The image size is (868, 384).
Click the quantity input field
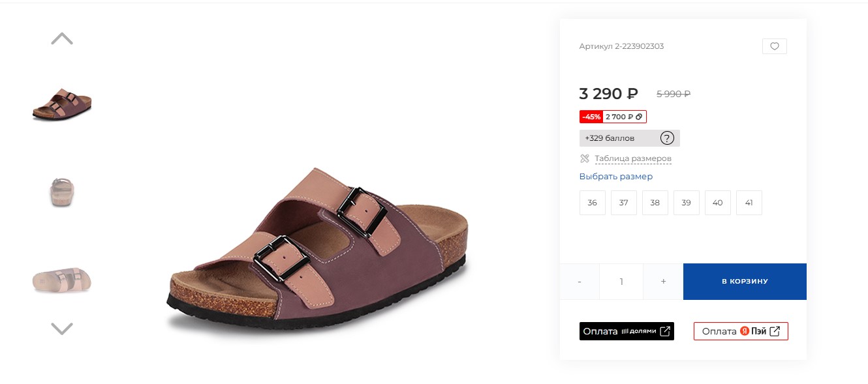[621, 282]
